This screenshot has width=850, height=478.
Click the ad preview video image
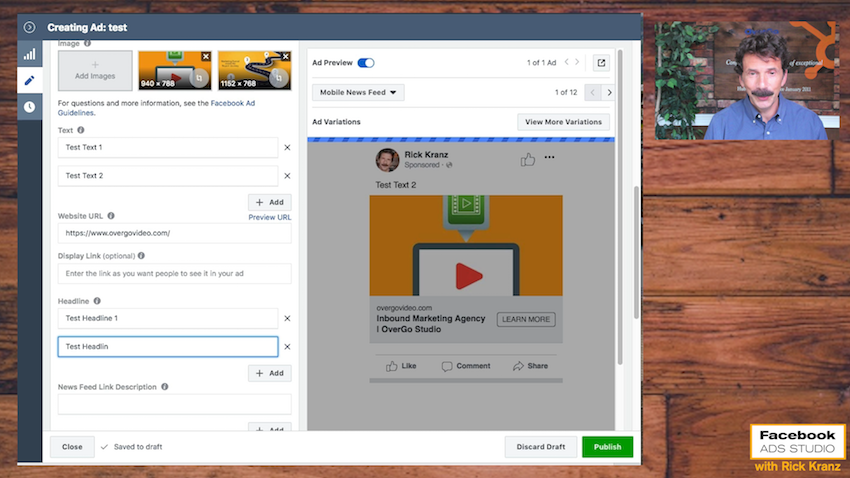(466, 246)
